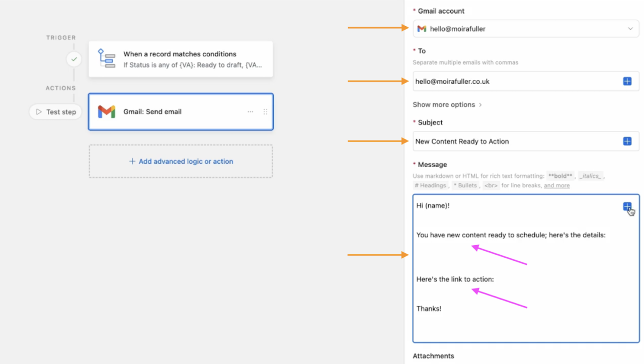Click blue plus icon in Message box

627,206
